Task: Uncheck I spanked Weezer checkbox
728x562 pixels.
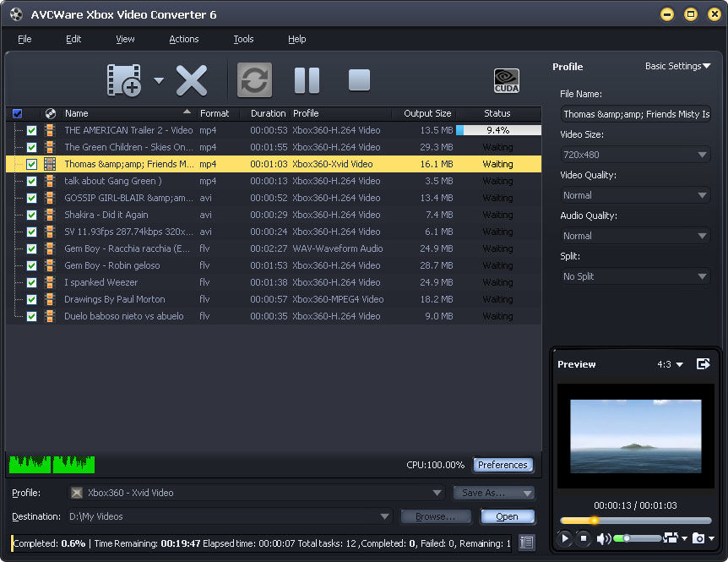Action: [31, 282]
